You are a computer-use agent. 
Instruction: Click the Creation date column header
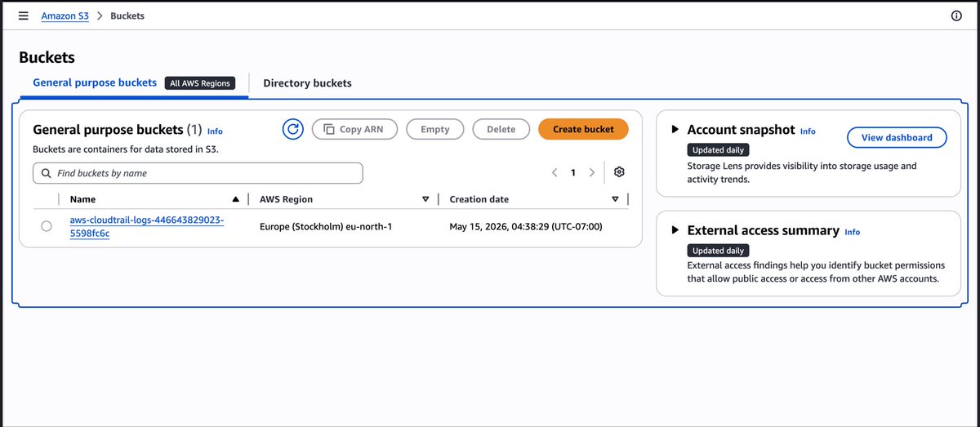pyautogui.click(x=479, y=199)
